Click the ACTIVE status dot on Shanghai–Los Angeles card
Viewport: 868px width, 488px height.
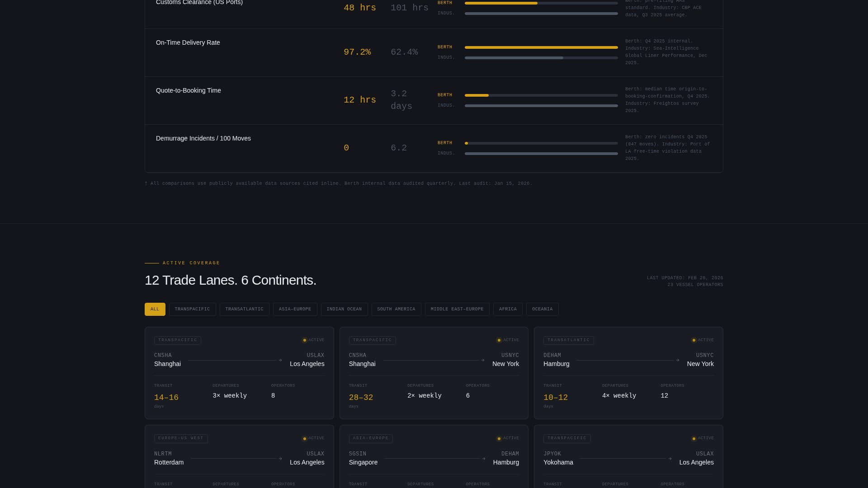[x=304, y=340]
